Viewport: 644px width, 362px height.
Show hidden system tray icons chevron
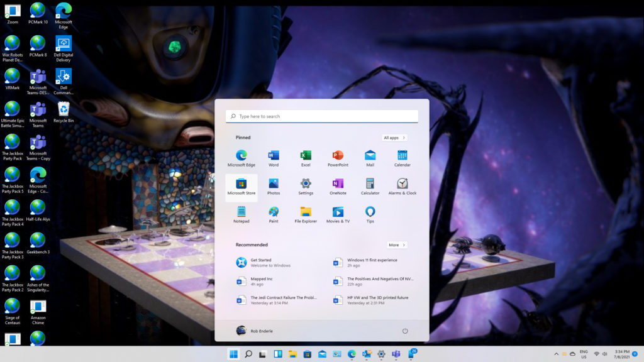[556, 354]
